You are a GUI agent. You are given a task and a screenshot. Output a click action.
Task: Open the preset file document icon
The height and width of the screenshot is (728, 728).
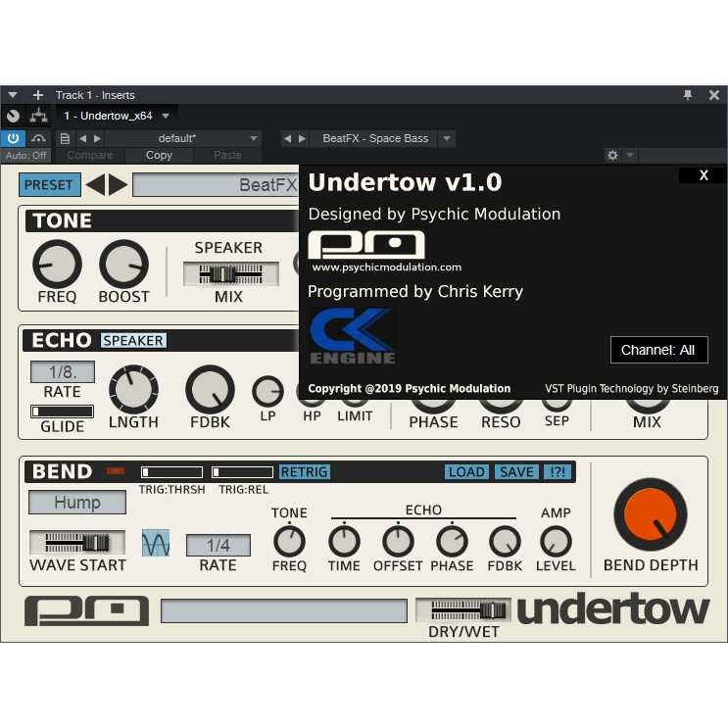65,138
